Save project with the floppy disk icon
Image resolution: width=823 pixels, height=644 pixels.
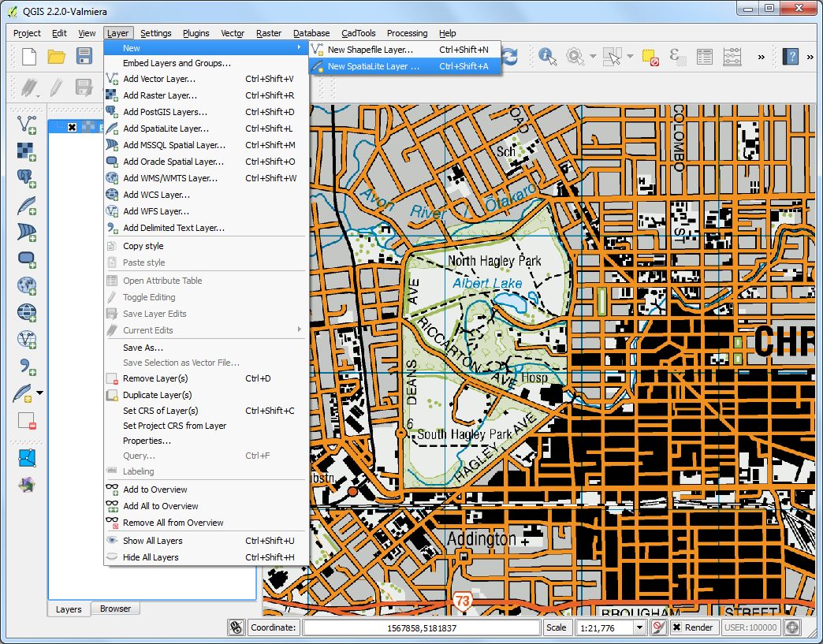84,56
